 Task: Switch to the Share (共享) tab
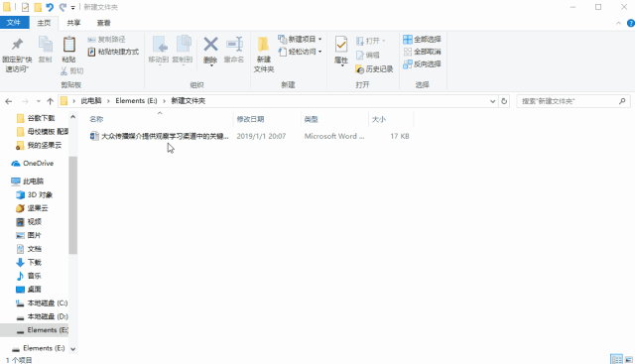(73, 23)
